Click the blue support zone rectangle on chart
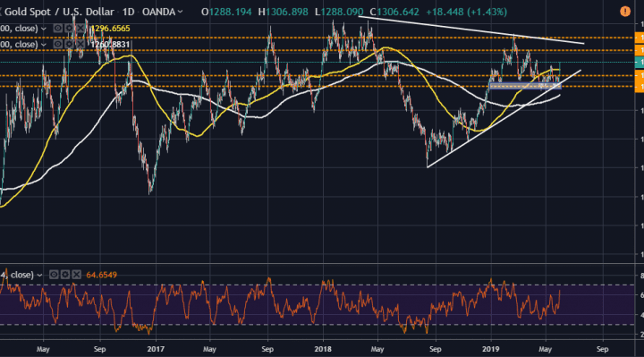644x357 pixels. tap(525, 86)
